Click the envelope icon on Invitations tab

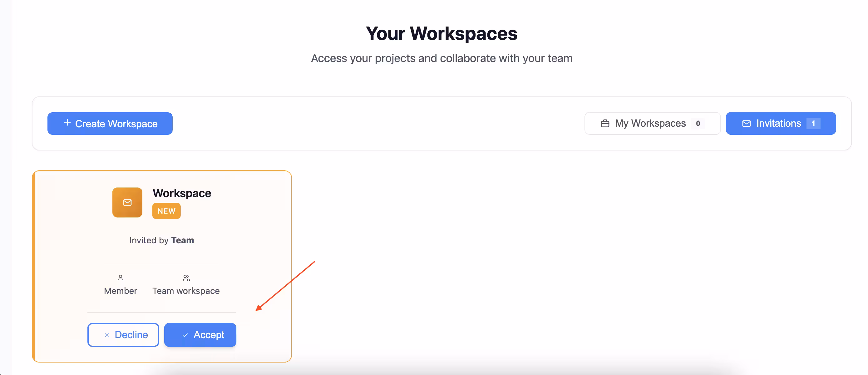click(x=746, y=124)
